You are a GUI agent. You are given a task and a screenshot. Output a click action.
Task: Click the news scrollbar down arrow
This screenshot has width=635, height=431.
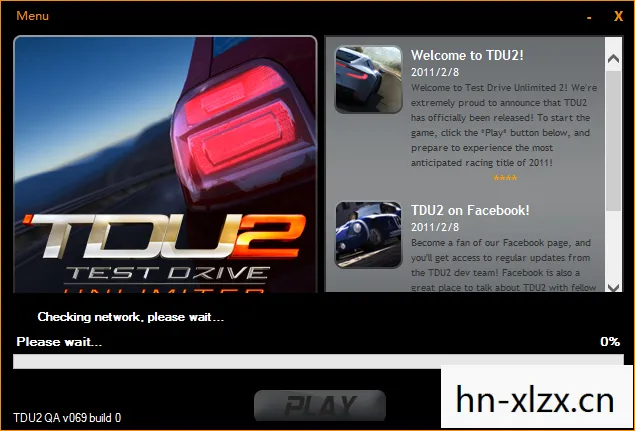pos(614,287)
